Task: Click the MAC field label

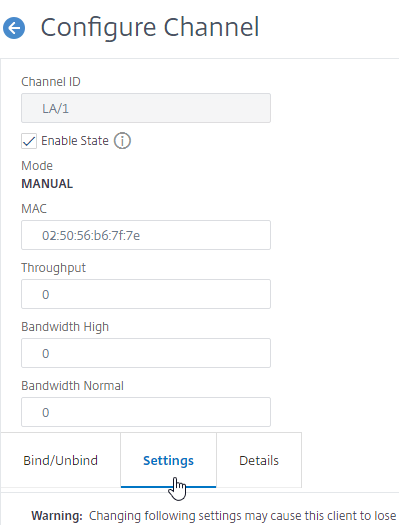Action: (34, 209)
